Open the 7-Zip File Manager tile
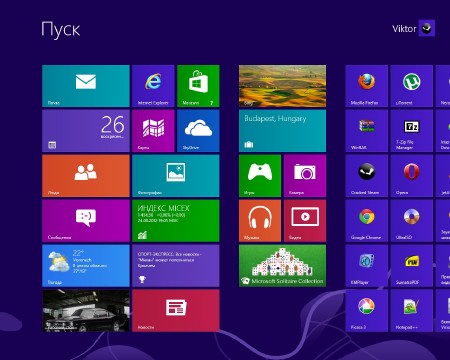 pyautogui.click(x=412, y=131)
